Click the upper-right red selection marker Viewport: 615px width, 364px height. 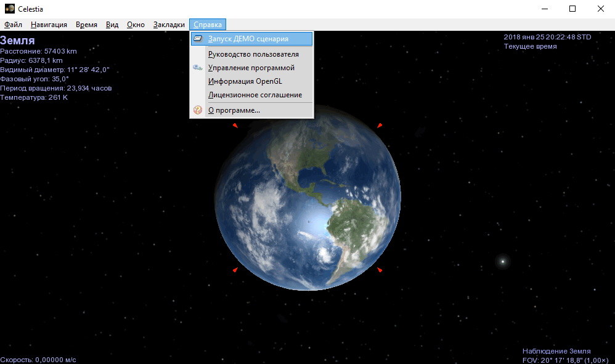pos(380,126)
